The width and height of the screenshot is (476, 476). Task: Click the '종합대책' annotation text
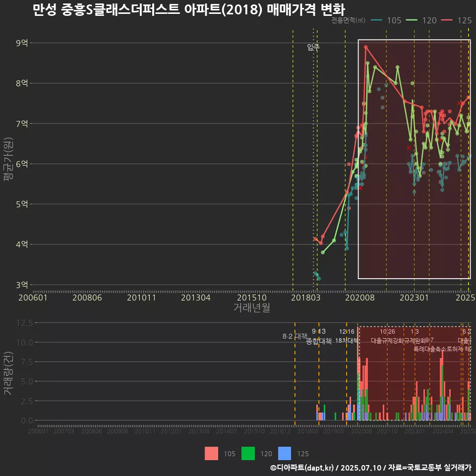coord(319,341)
